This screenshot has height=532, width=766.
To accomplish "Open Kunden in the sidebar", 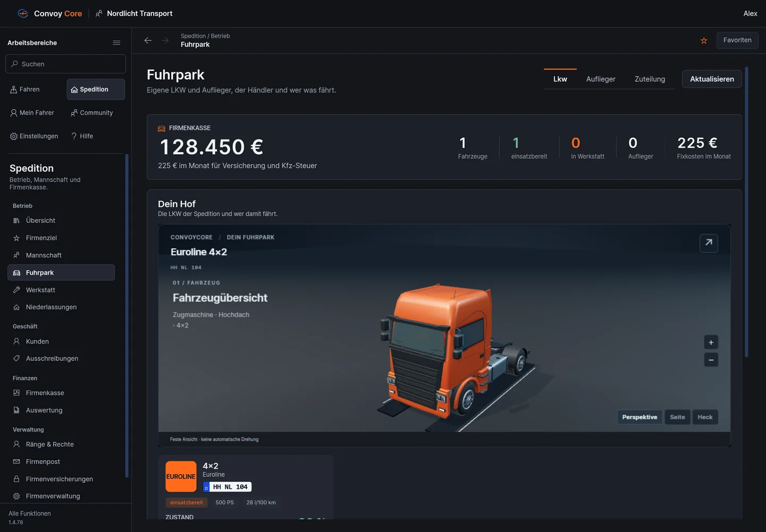I will 61,342.
